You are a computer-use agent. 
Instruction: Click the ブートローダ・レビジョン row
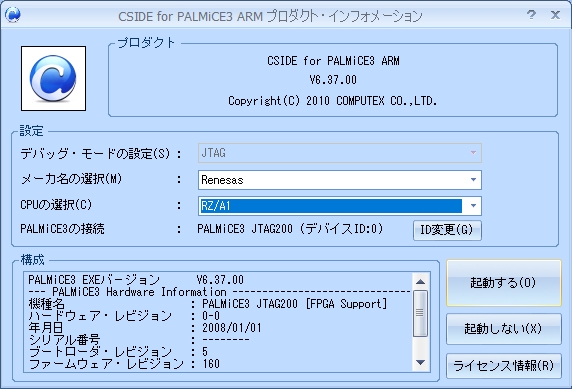118,351
